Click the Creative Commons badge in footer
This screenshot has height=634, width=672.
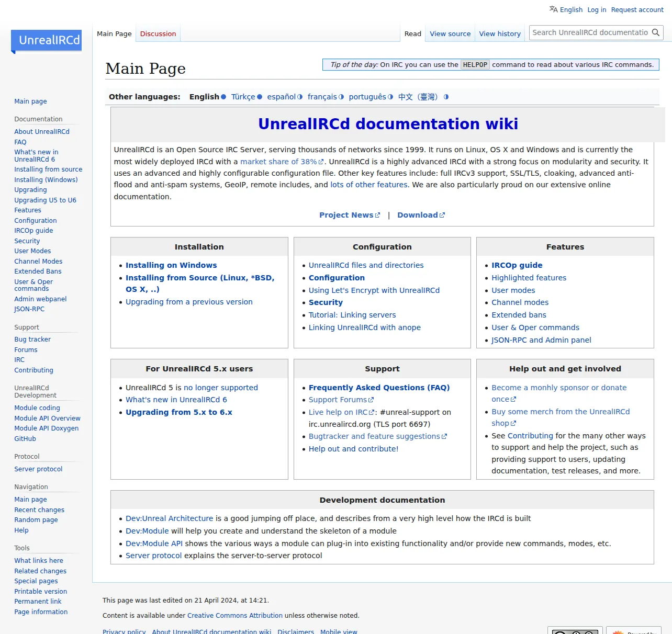point(575,631)
